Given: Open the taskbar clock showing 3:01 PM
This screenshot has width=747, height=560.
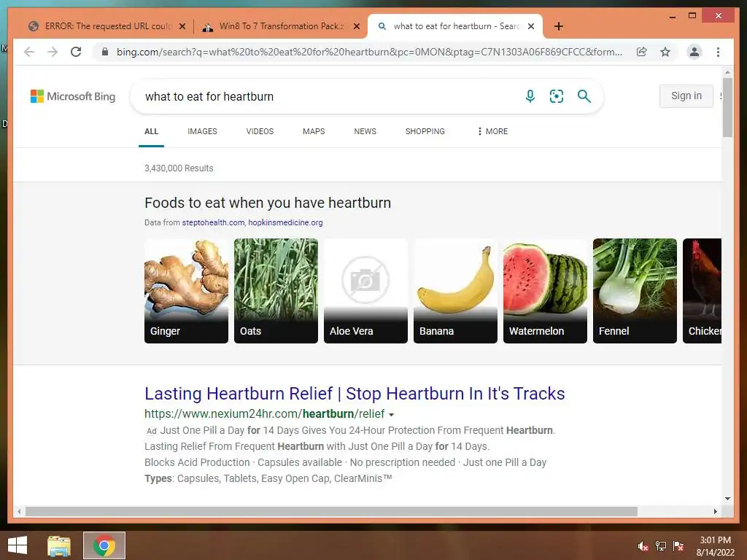Looking at the screenshot, I should coord(715,546).
